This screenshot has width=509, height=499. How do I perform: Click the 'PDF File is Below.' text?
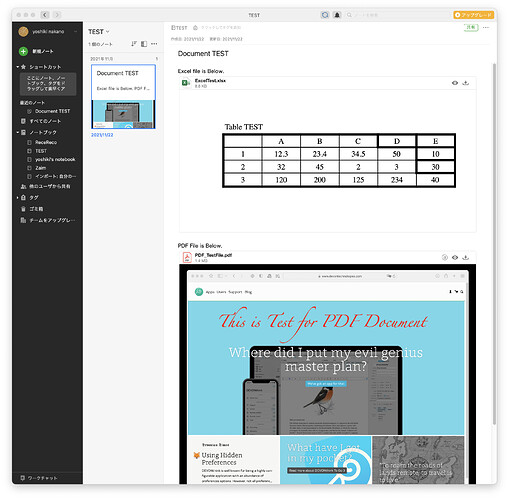(x=200, y=246)
